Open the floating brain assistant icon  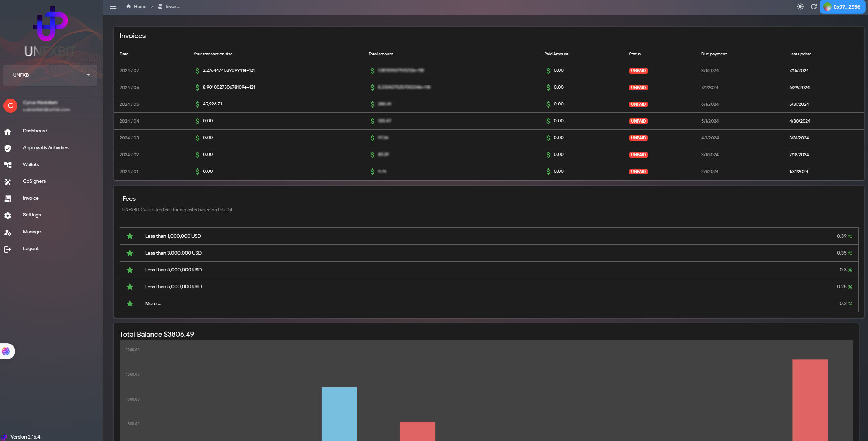coord(6,351)
